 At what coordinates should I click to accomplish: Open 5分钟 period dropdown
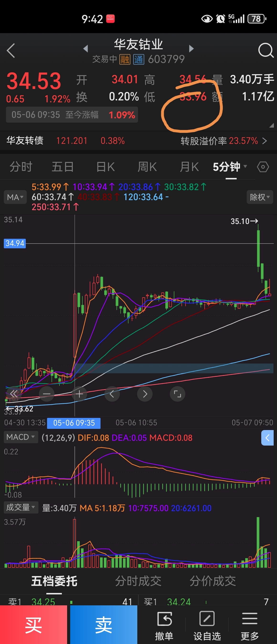click(230, 167)
